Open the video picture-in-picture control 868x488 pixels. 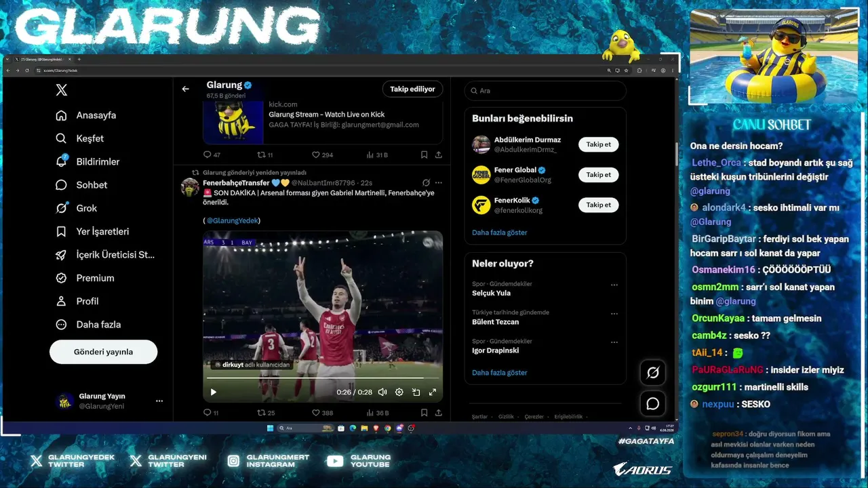416,392
